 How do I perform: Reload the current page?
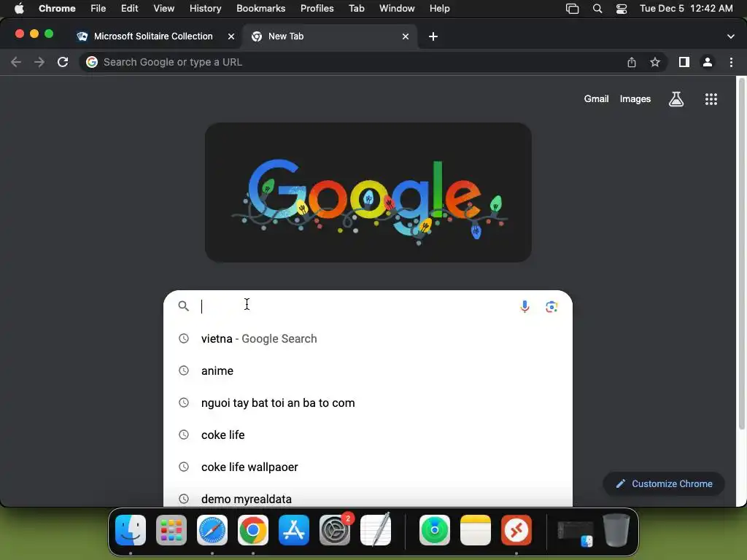pyautogui.click(x=63, y=62)
